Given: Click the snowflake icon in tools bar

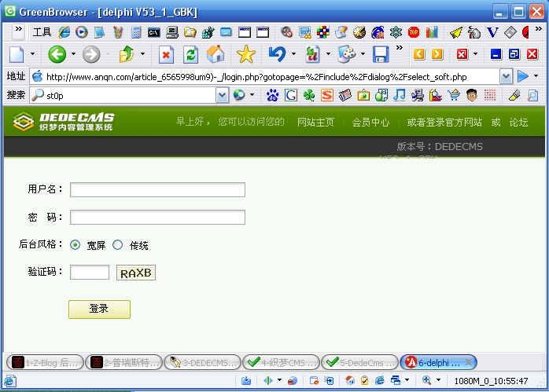Looking at the screenshot, I should [x=396, y=32].
